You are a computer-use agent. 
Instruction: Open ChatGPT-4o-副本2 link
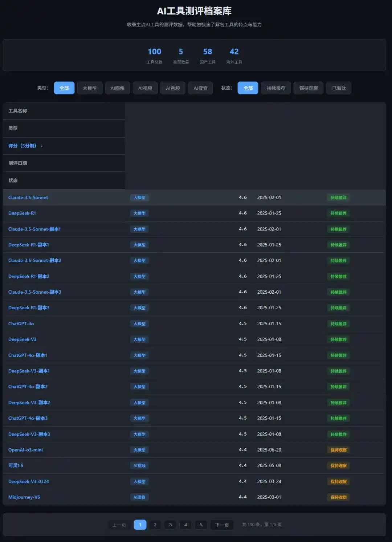pos(28,387)
